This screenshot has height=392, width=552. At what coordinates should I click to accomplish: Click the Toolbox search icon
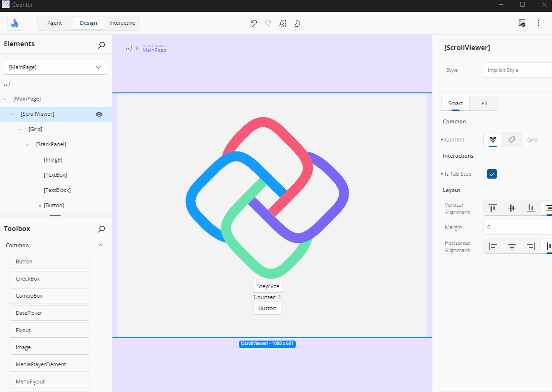point(101,229)
